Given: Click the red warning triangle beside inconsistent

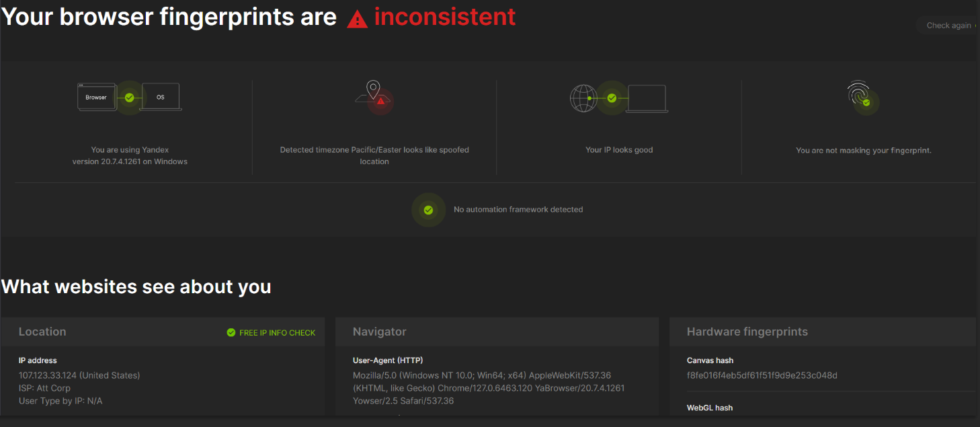Looking at the screenshot, I should click(357, 19).
